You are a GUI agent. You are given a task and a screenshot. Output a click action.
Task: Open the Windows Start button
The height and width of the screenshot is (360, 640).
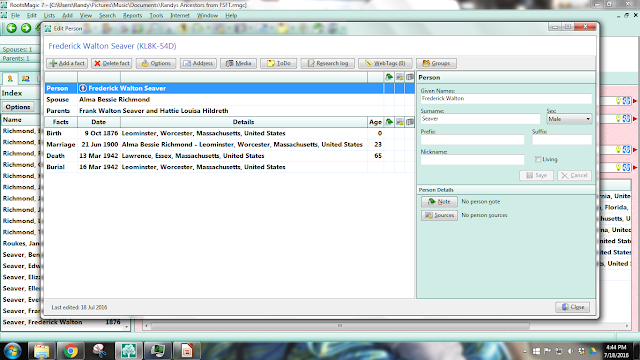point(12,351)
